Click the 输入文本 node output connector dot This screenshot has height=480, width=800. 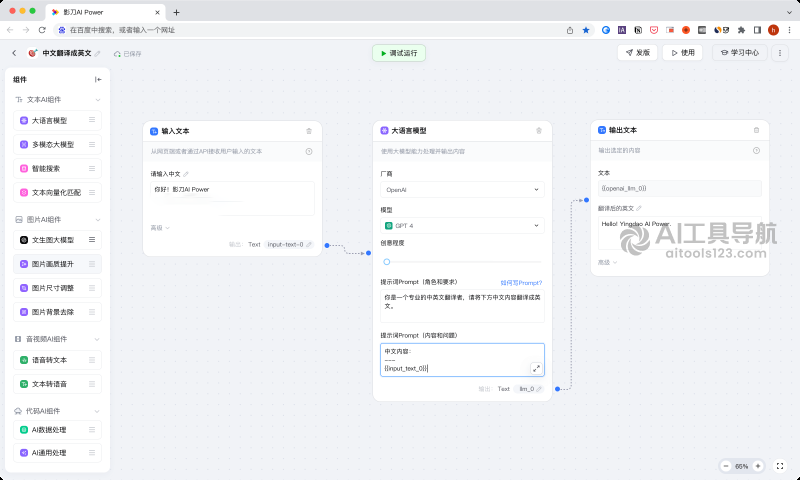(327, 245)
